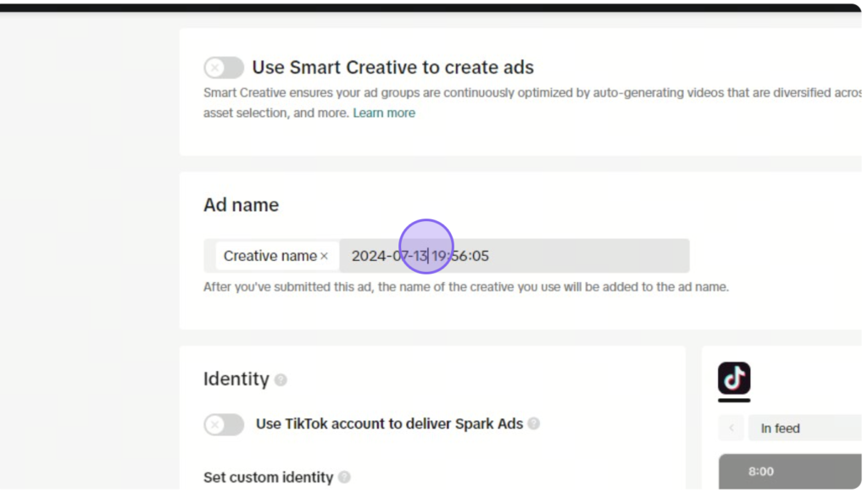
Task: Toggle the Smart Creative switch
Action: (224, 68)
